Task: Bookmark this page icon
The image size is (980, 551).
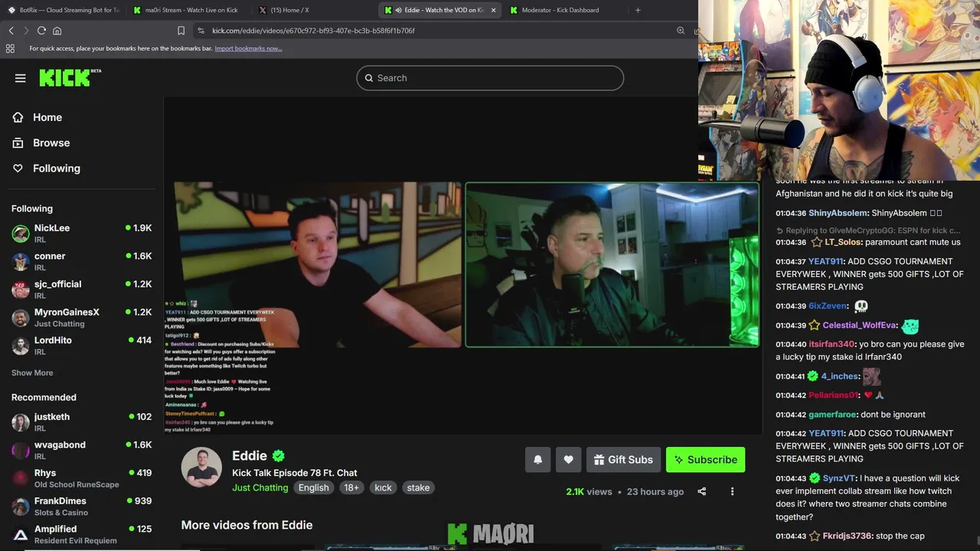Action: tap(181, 31)
